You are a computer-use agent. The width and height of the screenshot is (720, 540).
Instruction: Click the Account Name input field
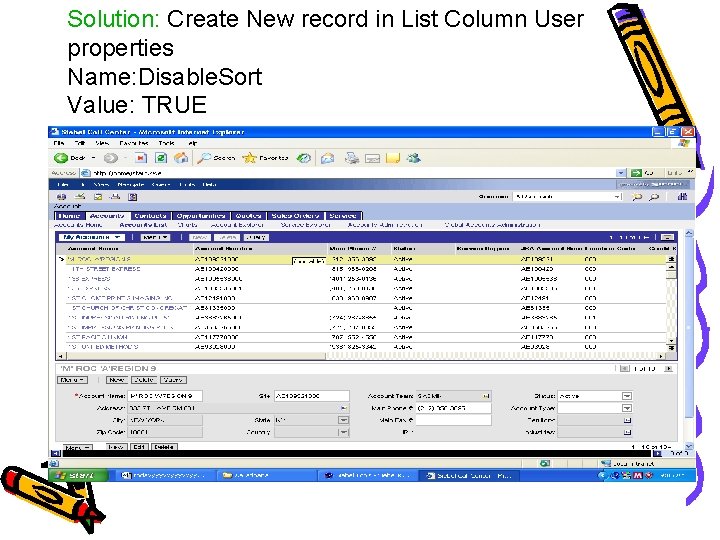164,396
